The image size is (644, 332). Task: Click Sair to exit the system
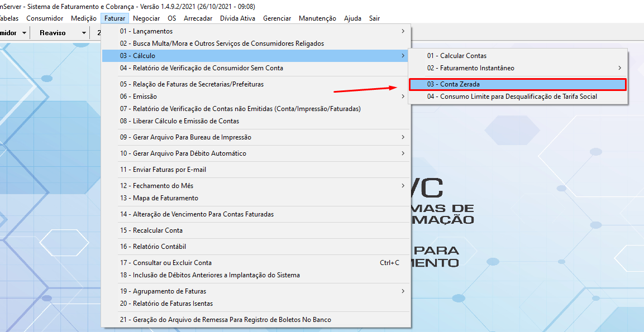pyautogui.click(x=374, y=18)
